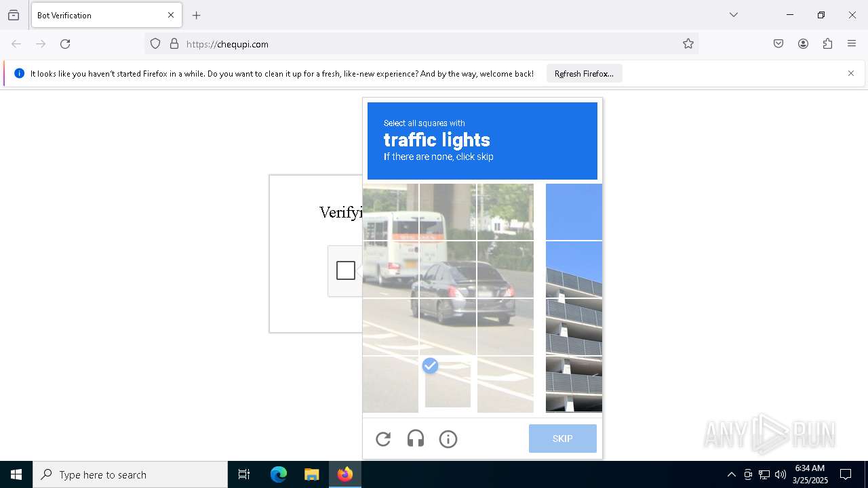Close the Bot Verification tab
Screen dimensions: 868x488
point(171,15)
